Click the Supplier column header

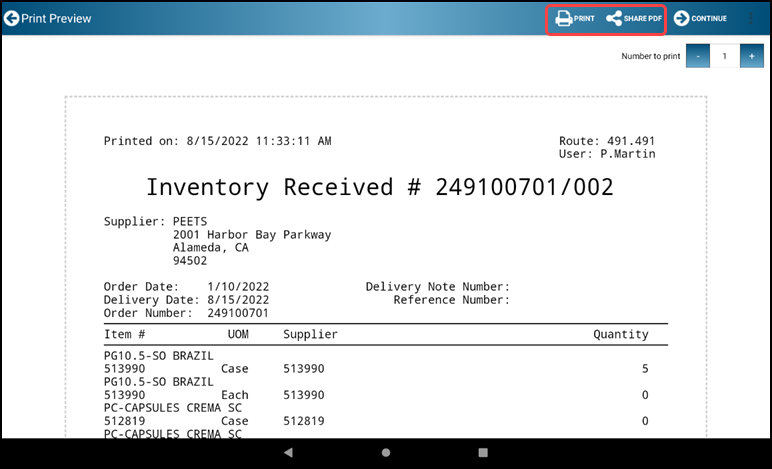click(311, 335)
